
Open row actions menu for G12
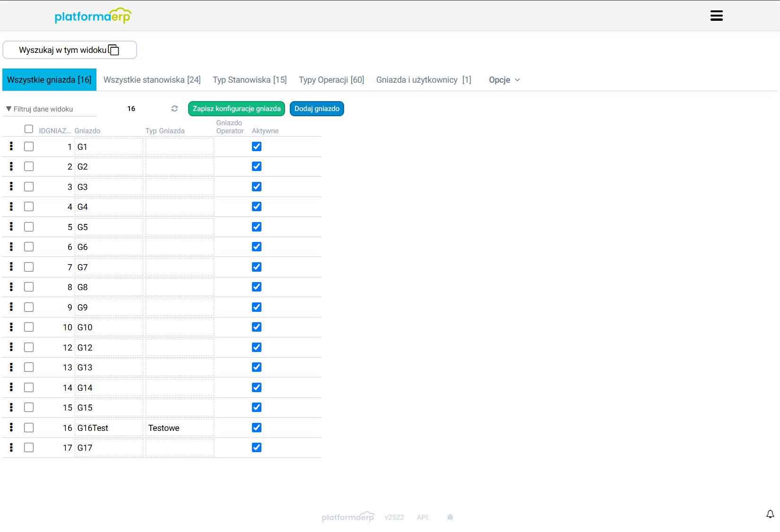coord(11,347)
